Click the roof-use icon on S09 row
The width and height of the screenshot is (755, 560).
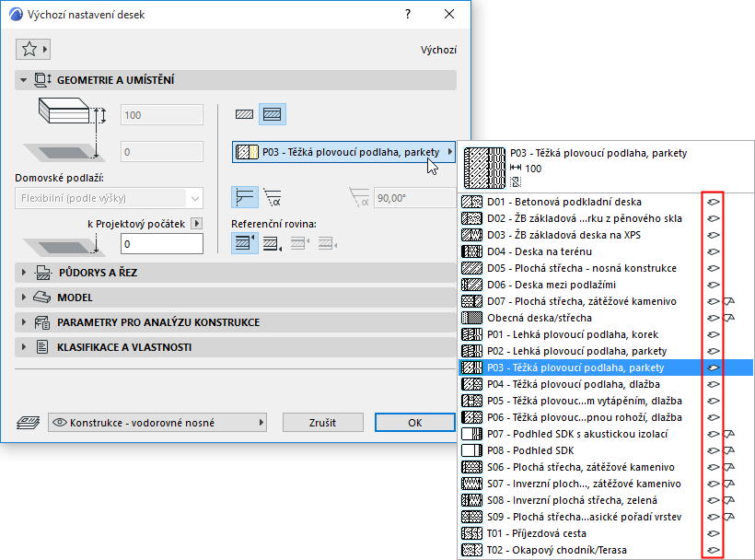coord(729,517)
